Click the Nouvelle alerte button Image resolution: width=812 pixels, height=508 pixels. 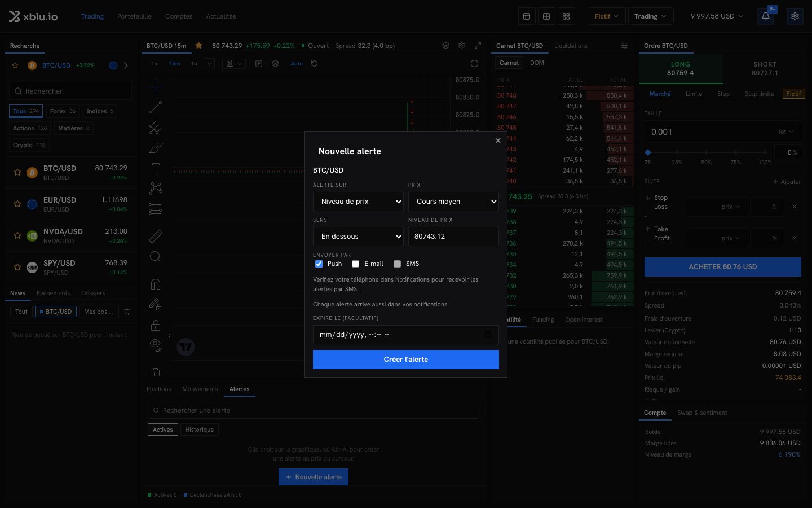click(x=314, y=477)
